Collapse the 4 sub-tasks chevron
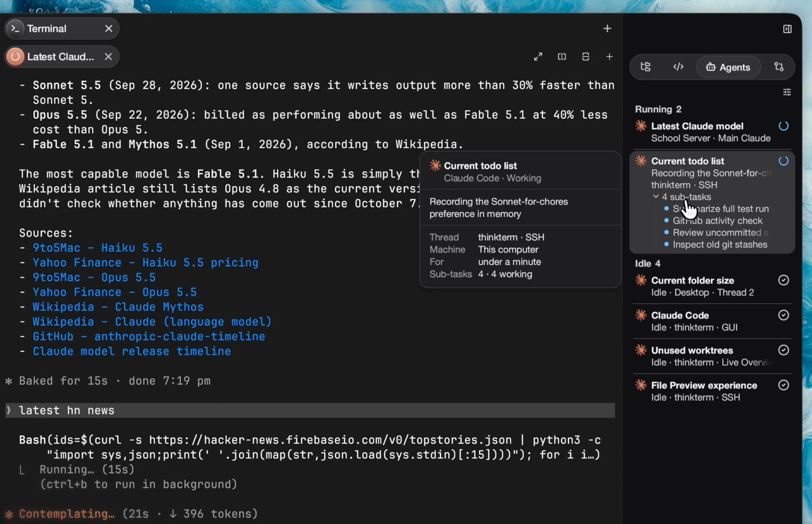 pyautogui.click(x=655, y=197)
